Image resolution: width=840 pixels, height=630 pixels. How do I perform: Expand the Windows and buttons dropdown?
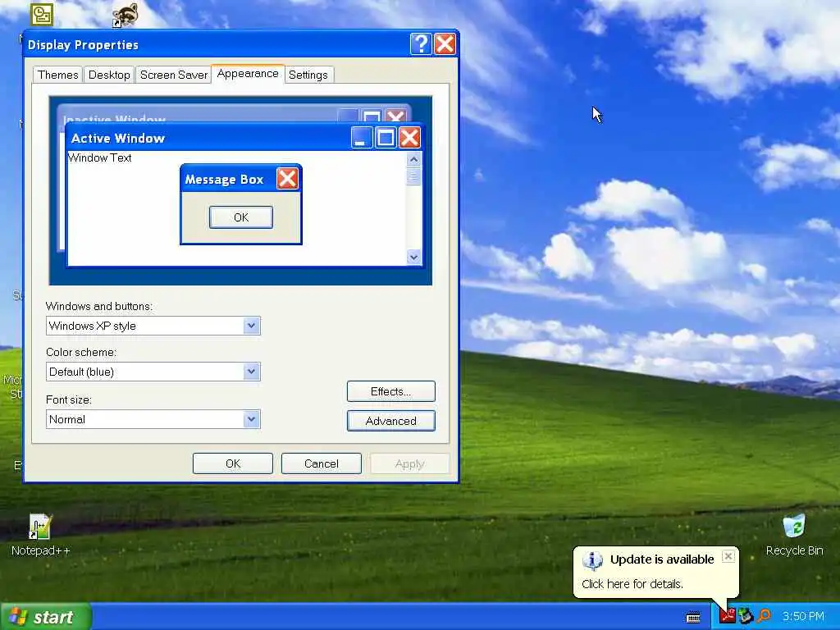(x=251, y=326)
